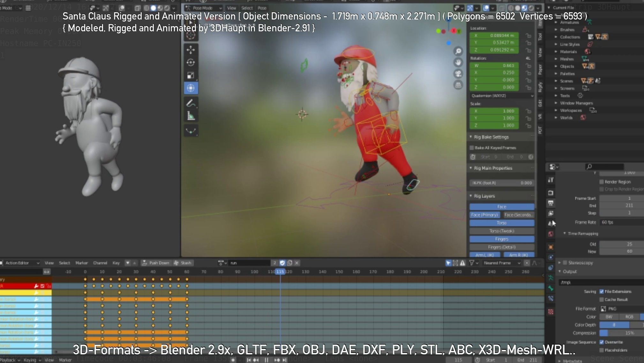Click the Worlds globe icon in outliner

click(583, 118)
